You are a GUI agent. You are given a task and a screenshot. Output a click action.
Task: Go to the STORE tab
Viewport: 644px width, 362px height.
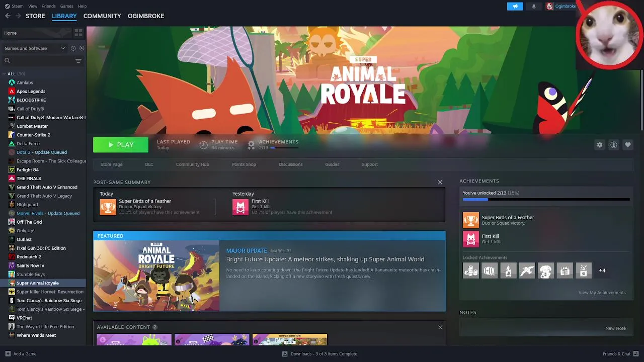(x=35, y=16)
